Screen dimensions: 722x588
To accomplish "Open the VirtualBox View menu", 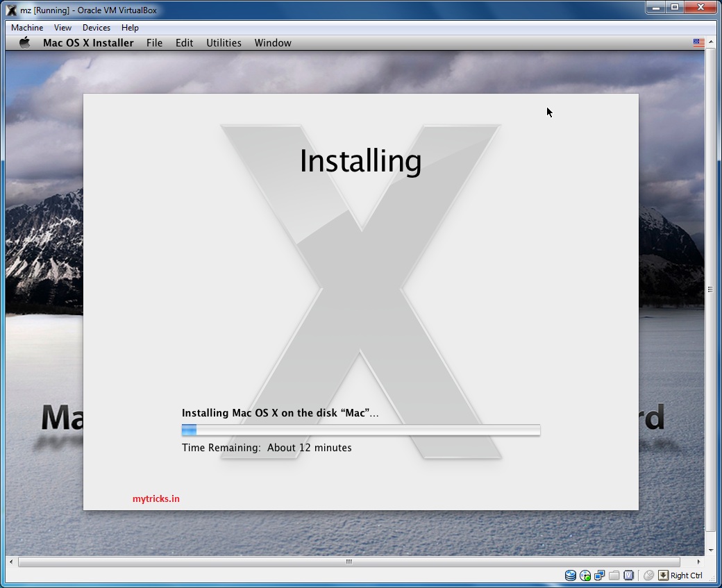I will pos(62,28).
